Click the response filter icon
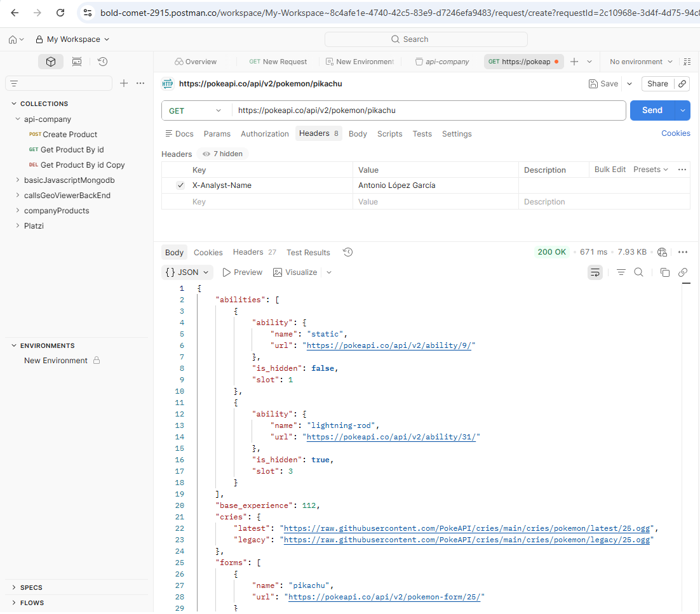Image resolution: width=700 pixels, height=614 pixels. pos(621,272)
